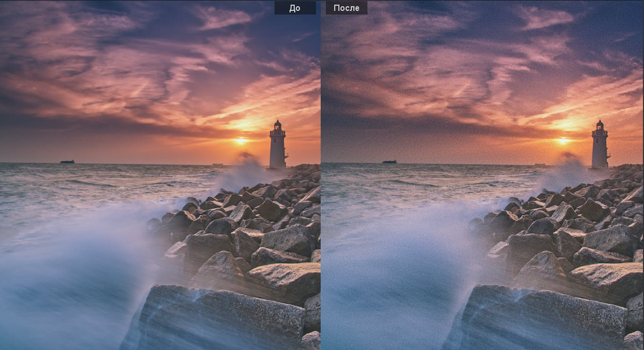Select the lighthouse in the "До" image
Viewport: 644px width, 350px height.
278,145
